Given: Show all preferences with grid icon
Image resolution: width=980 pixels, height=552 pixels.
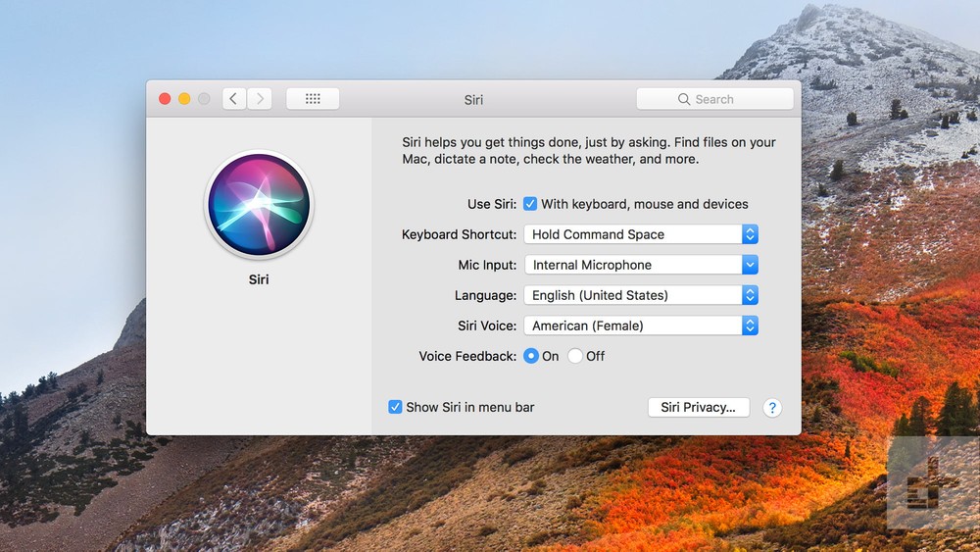Looking at the screenshot, I should pos(313,99).
